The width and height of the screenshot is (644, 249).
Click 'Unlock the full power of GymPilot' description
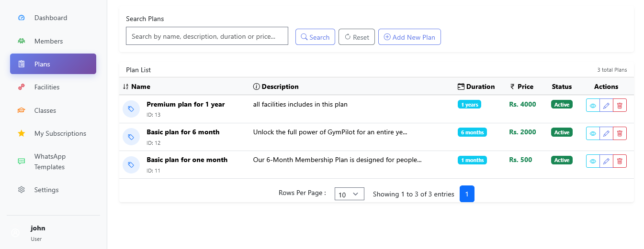pos(330,132)
